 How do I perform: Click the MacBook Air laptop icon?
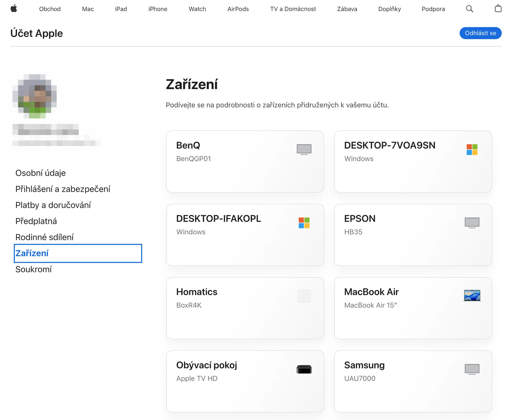click(472, 296)
